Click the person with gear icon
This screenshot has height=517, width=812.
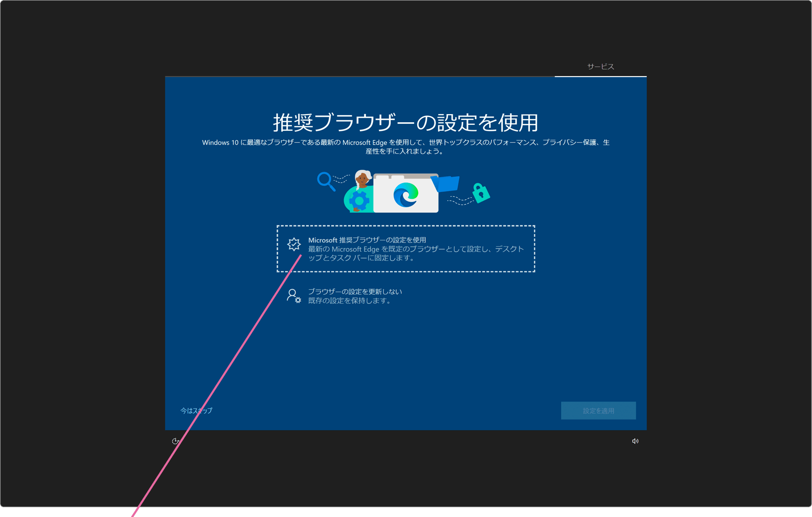tap(294, 296)
